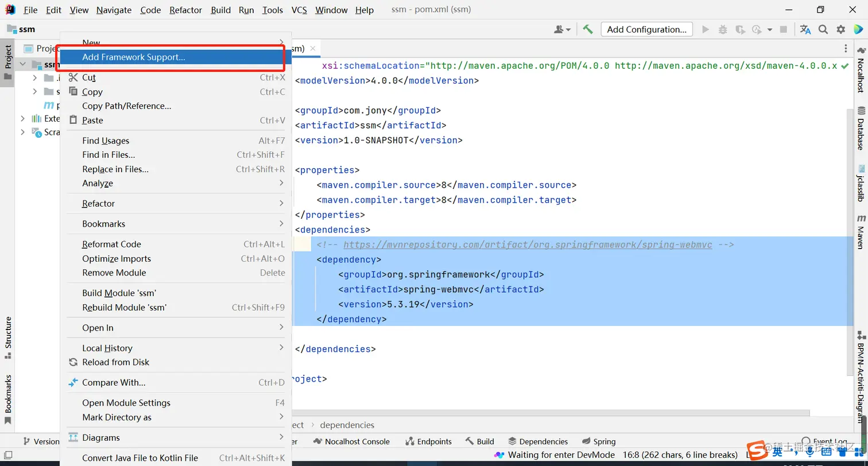Open the jclasslib panel on the right sidebar
This screenshot has height=466, width=868.
861,183
